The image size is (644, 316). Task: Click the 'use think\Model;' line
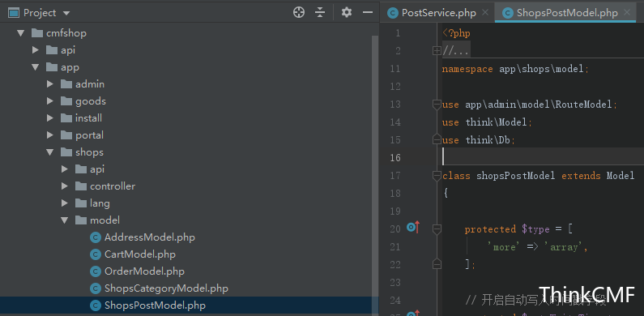pyautogui.click(x=487, y=122)
